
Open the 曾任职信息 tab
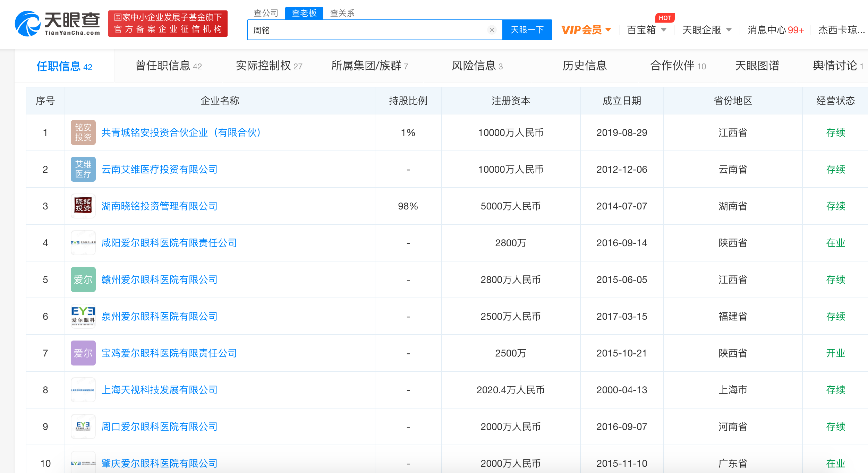click(169, 66)
